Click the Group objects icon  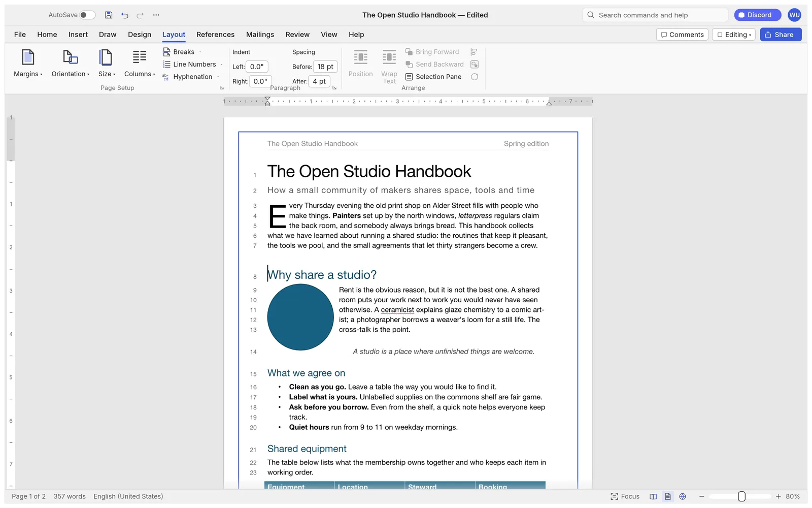[475, 65]
